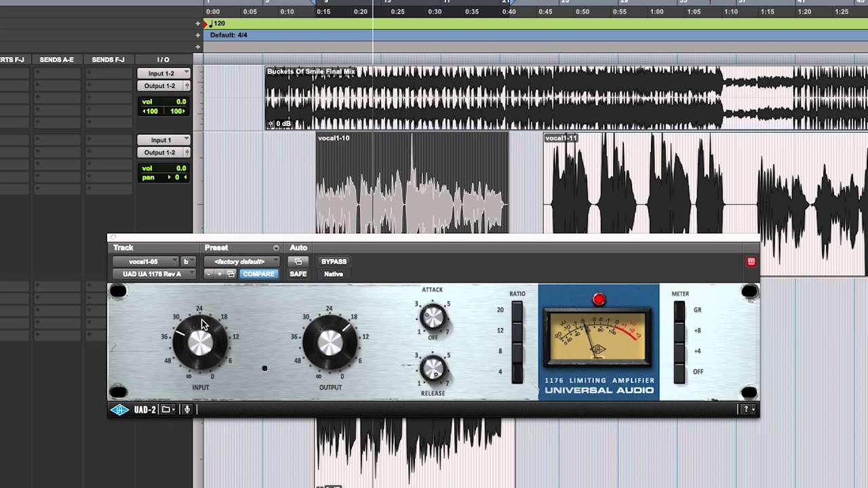Open the Output 1-2 selector on first track
This screenshot has height=488, width=868.
click(x=160, y=86)
